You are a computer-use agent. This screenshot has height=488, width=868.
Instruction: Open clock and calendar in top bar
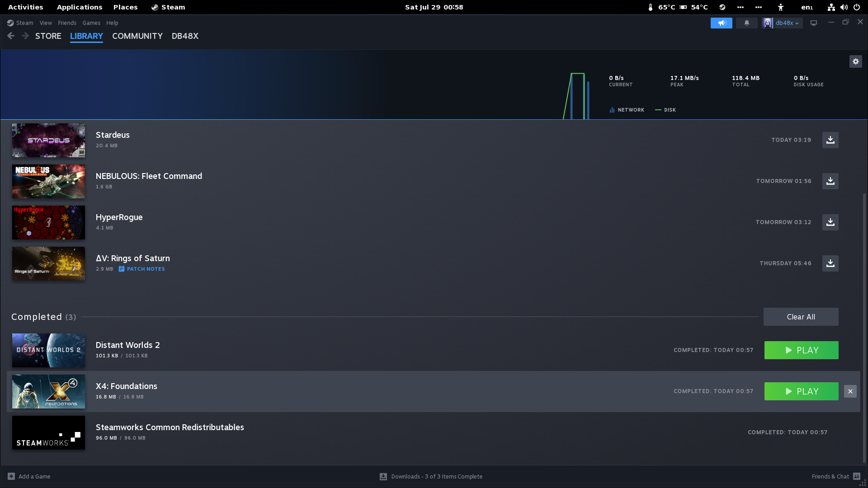(434, 7)
